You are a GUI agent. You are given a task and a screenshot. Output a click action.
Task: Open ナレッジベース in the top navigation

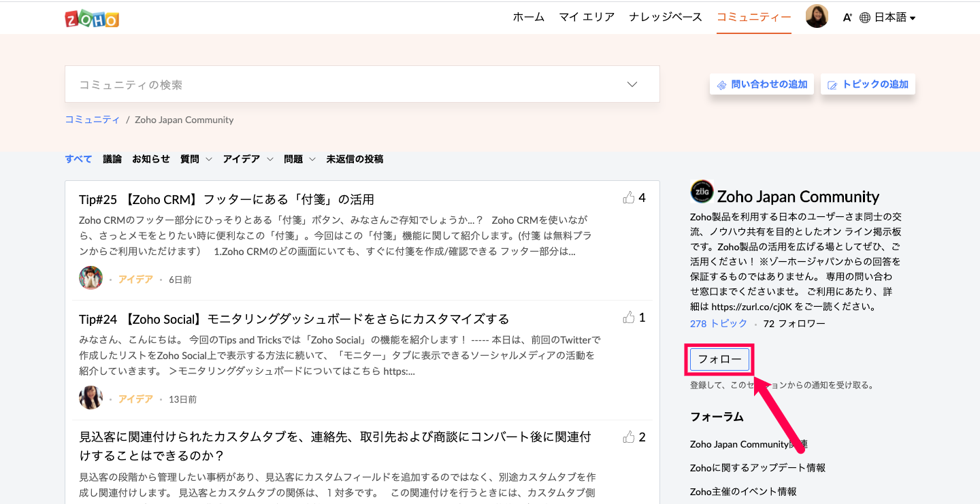[x=666, y=17]
